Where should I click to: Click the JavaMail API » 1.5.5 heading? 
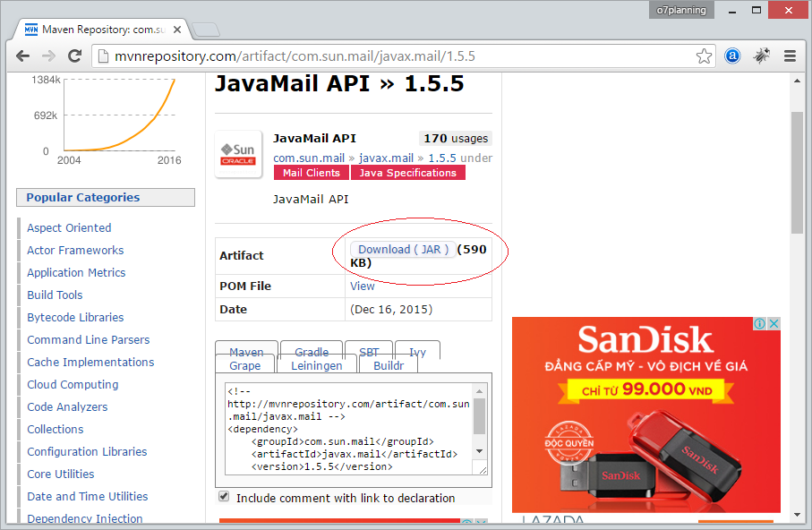(339, 84)
